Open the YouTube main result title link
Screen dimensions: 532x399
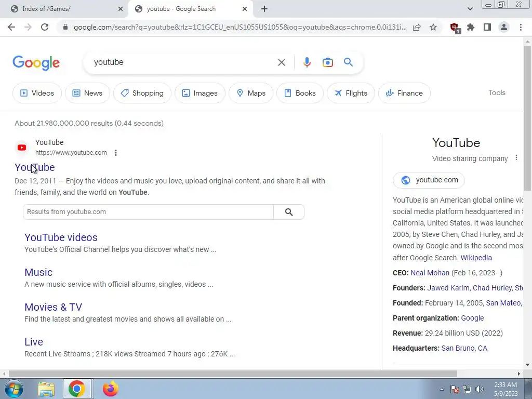click(35, 167)
